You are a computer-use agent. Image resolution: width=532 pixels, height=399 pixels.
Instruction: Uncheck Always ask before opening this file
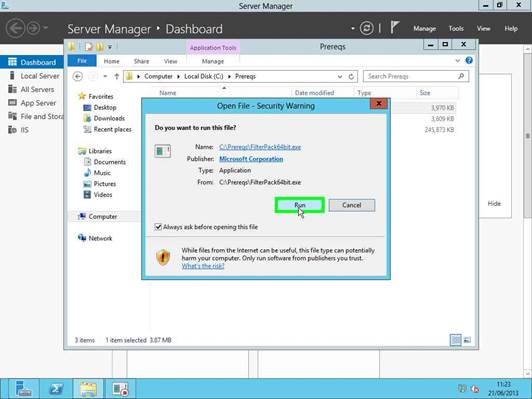(158, 227)
